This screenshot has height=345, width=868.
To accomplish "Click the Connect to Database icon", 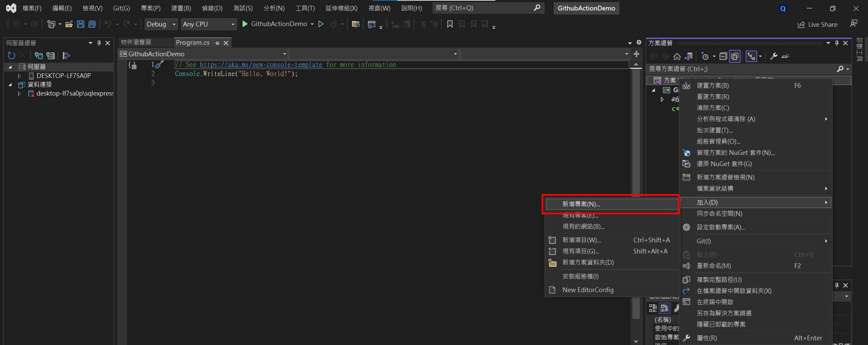I will [39, 56].
